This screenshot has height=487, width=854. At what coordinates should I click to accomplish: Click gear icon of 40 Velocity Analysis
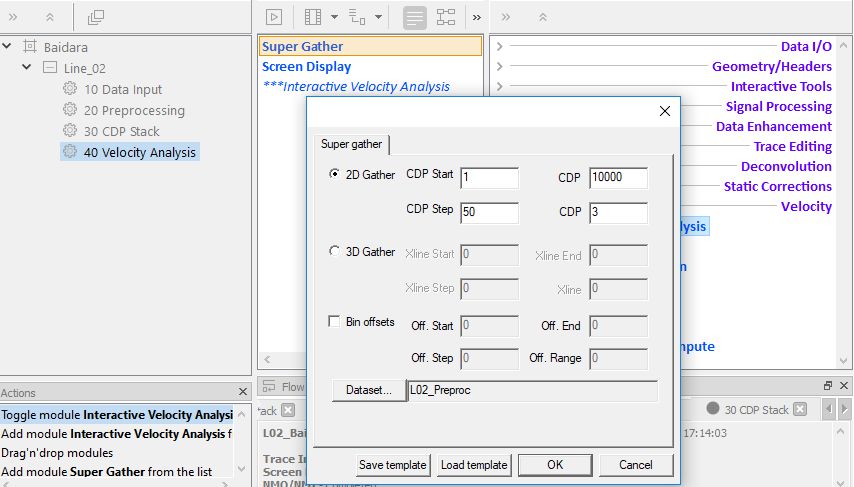tap(70, 151)
